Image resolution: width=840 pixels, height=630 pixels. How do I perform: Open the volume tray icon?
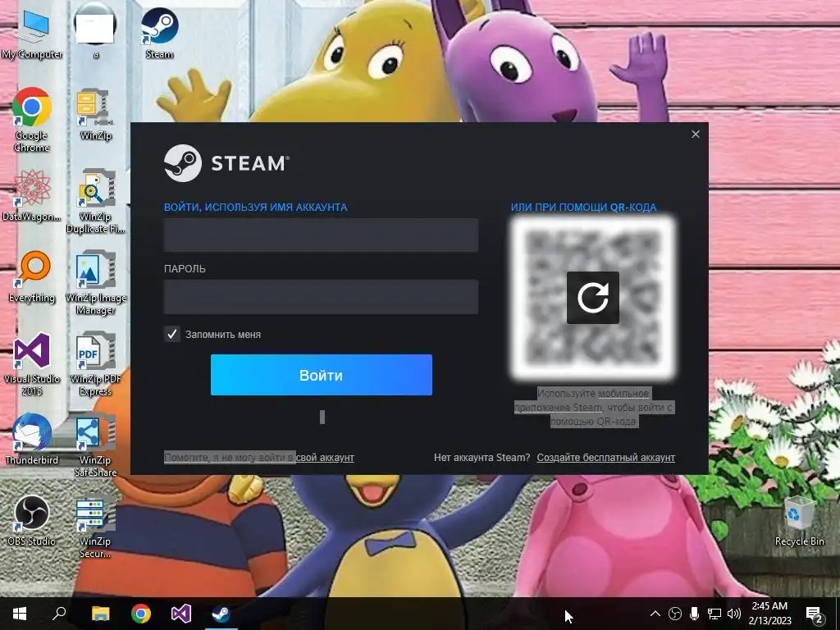click(x=734, y=614)
